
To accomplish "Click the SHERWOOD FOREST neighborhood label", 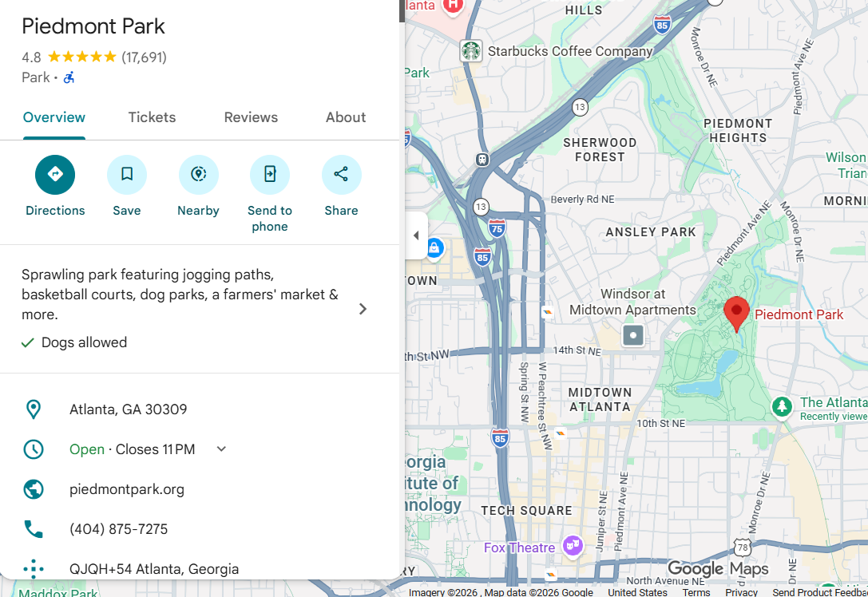I will [600, 150].
